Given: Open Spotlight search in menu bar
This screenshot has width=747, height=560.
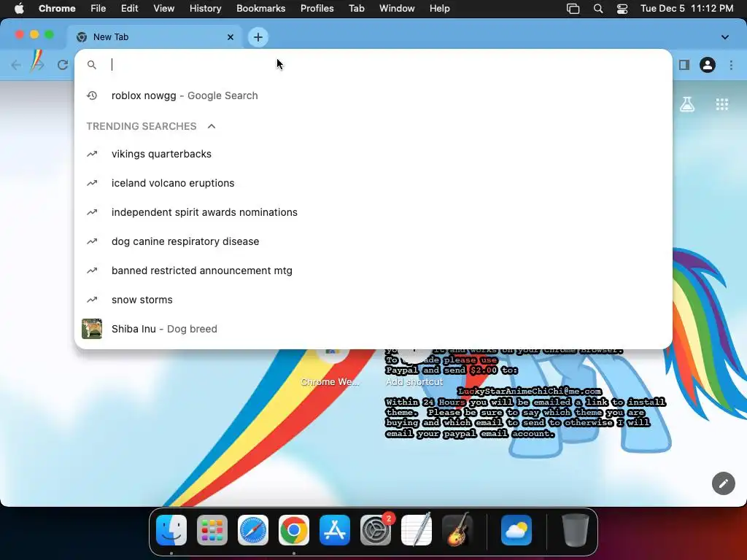Looking at the screenshot, I should pyautogui.click(x=598, y=9).
